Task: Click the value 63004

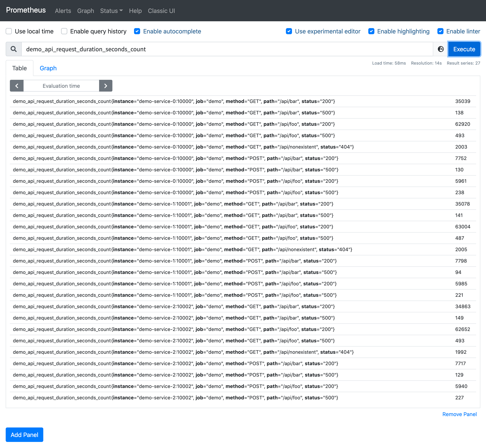Action: pyautogui.click(x=463, y=227)
